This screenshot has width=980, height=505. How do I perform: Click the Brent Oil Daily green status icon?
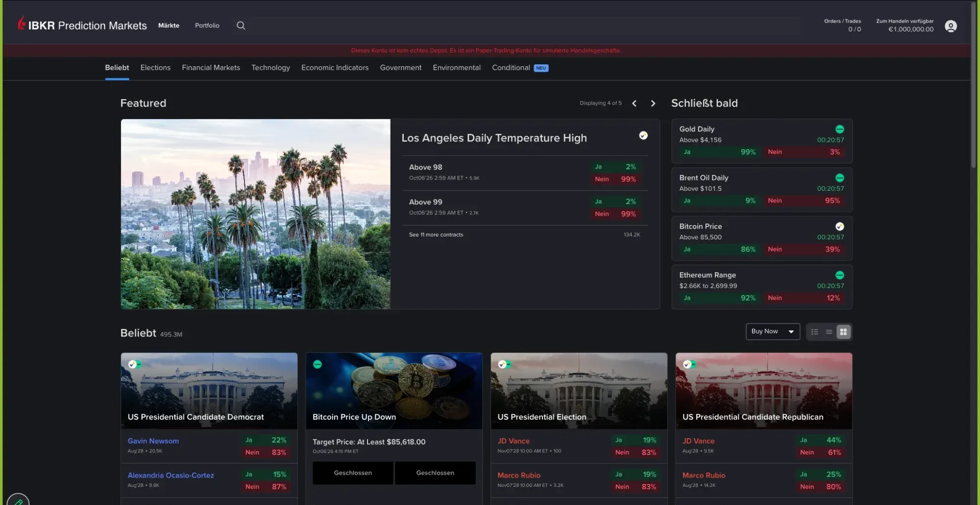click(x=840, y=177)
